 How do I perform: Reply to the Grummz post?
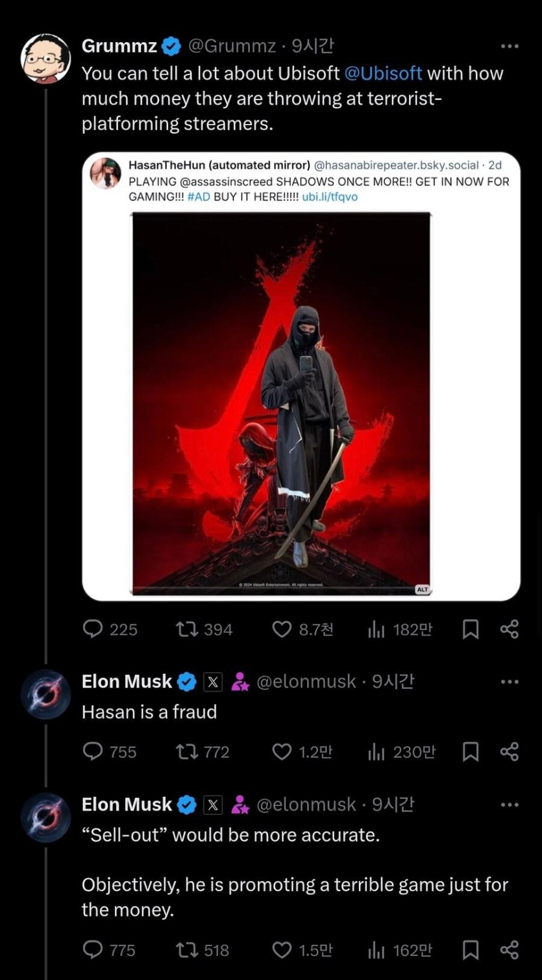coord(94,629)
